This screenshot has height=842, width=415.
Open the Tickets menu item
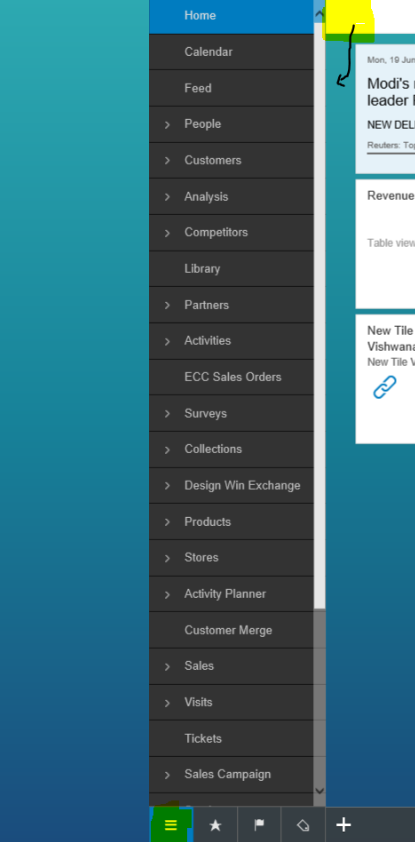pyautogui.click(x=231, y=738)
